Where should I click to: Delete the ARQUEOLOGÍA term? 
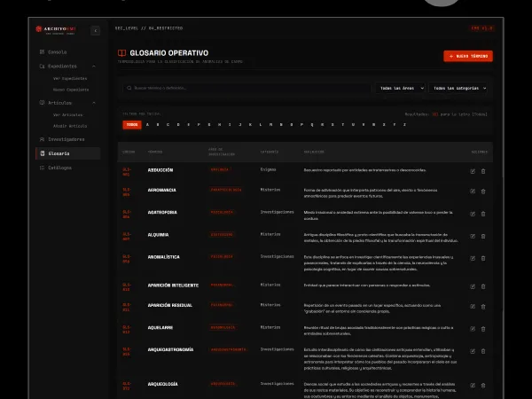[x=483, y=386]
